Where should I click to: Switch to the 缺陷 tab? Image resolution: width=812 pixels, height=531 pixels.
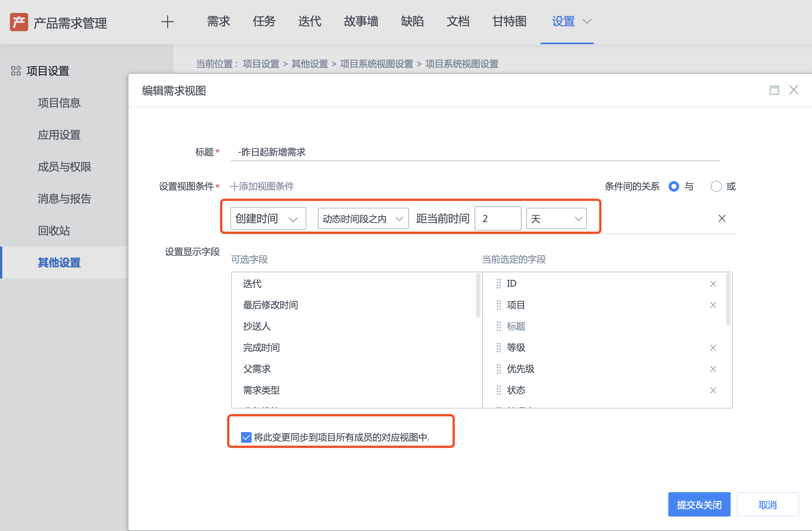coord(412,22)
